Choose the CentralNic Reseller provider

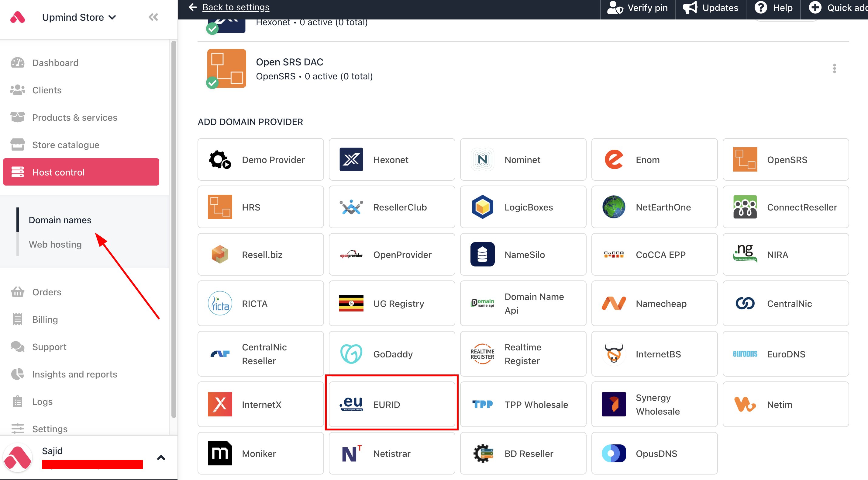(x=260, y=354)
